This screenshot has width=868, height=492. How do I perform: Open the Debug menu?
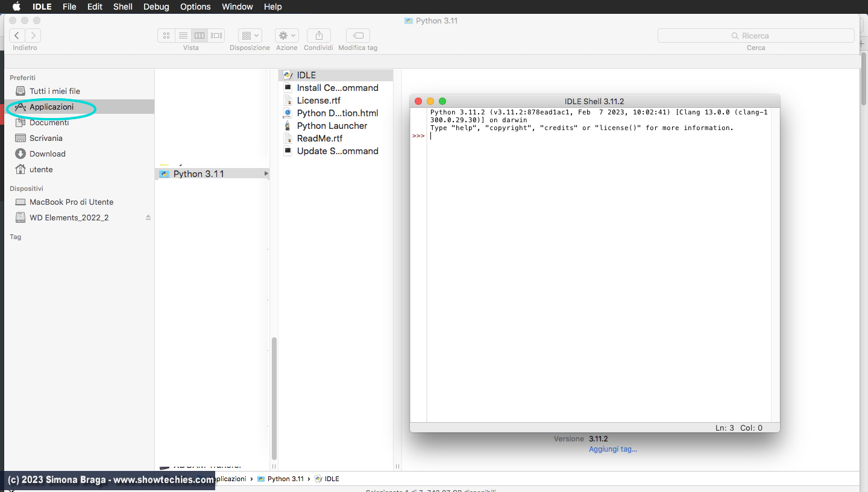coord(156,7)
